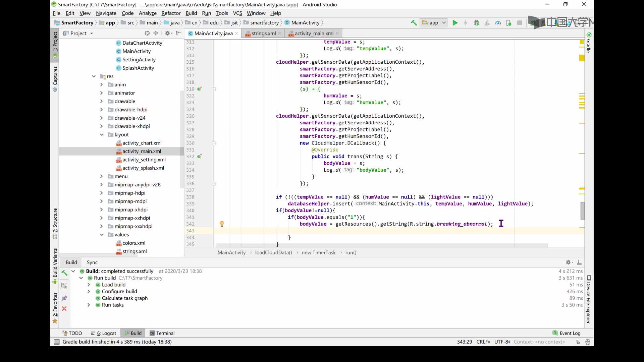Open the Refactor menu
The width and height of the screenshot is (644, 362).
point(171,13)
